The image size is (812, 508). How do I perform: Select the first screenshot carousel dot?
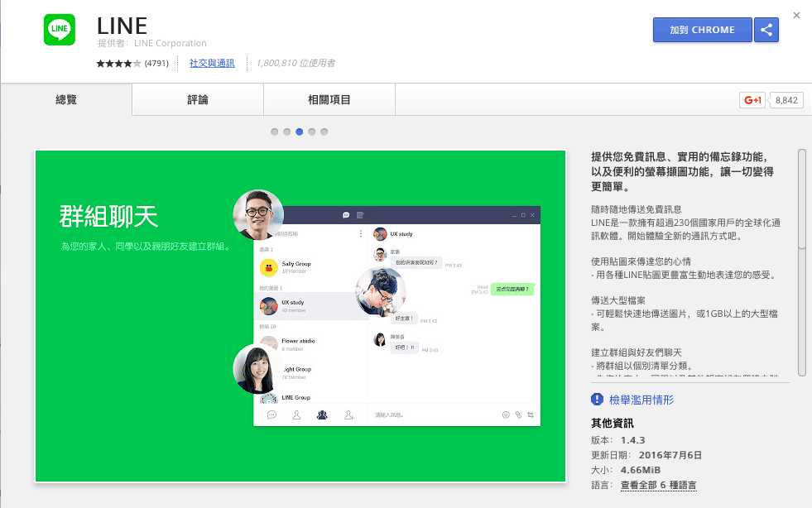pos(275,132)
